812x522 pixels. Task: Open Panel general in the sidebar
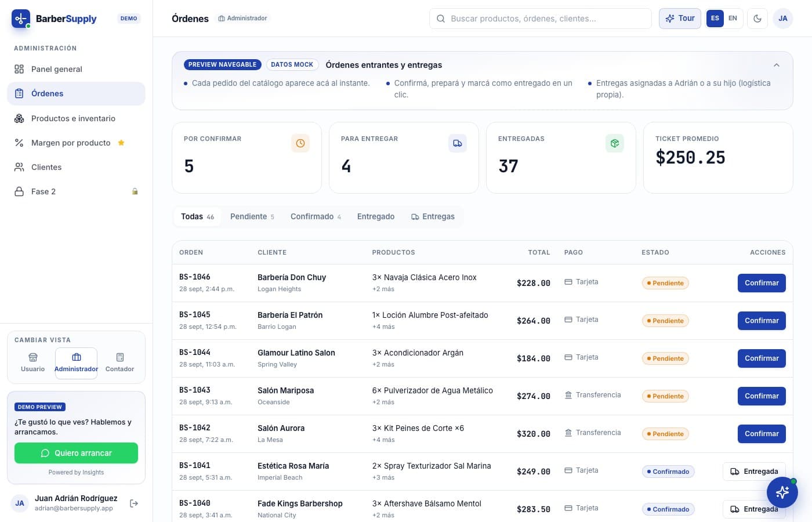coord(76,69)
